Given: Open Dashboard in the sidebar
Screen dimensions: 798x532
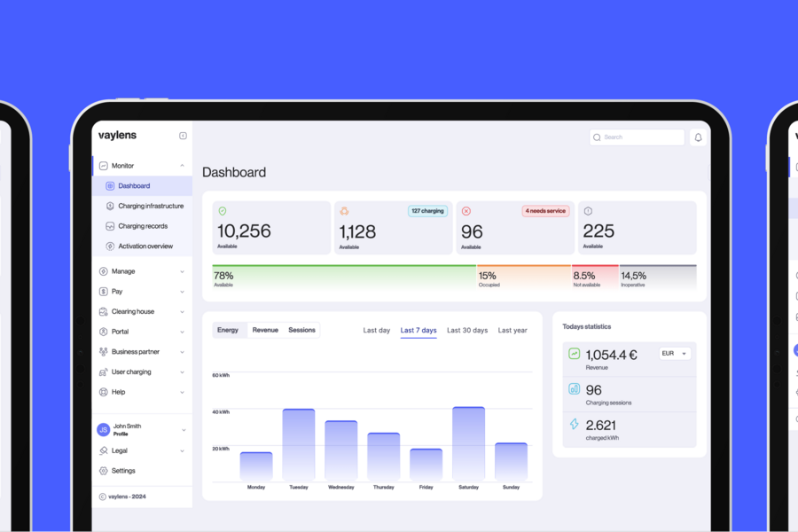Looking at the screenshot, I should [143, 186].
